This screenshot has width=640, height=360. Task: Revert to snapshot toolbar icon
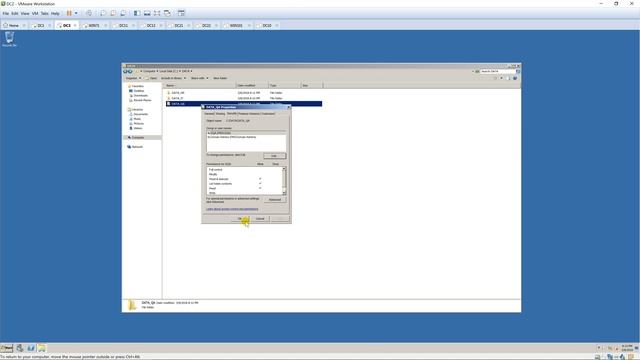(113, 13)
